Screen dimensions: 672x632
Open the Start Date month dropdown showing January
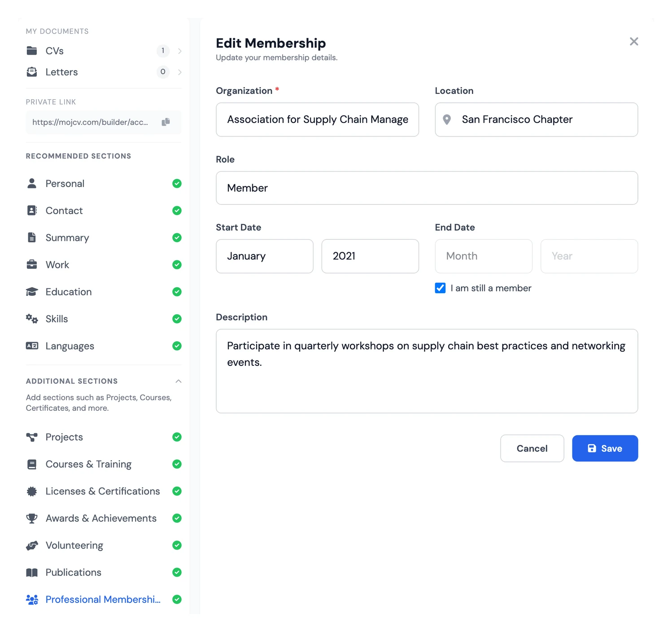click(265, 256)
